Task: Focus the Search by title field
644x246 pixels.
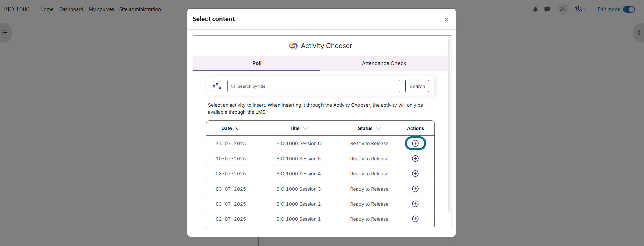Action: tap(314, 86)
